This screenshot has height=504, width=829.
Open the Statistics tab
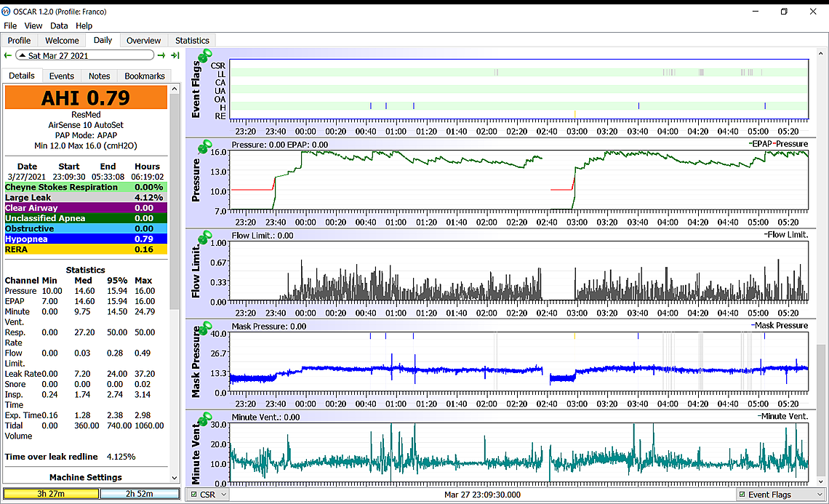coord(192,40)
